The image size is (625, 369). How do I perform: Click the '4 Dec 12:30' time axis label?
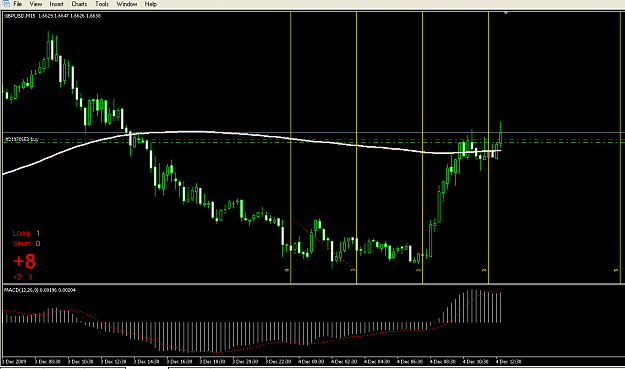[x=509, y=361]
